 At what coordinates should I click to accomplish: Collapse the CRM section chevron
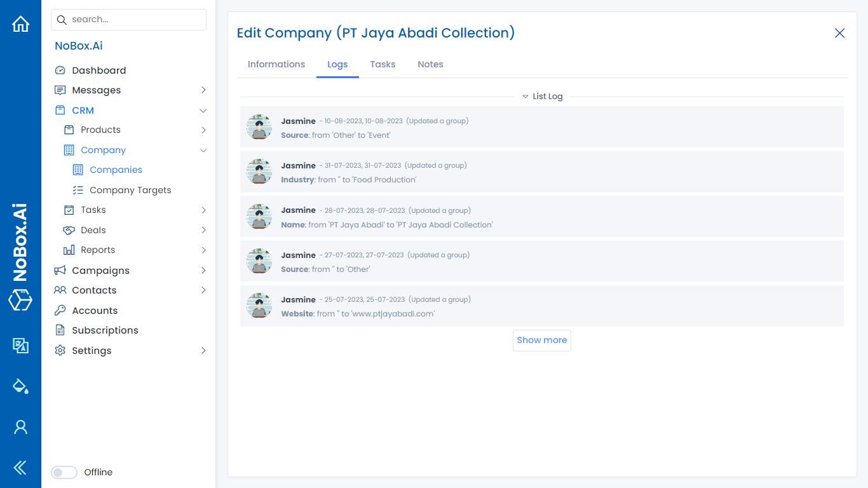[x=203, y=111]
